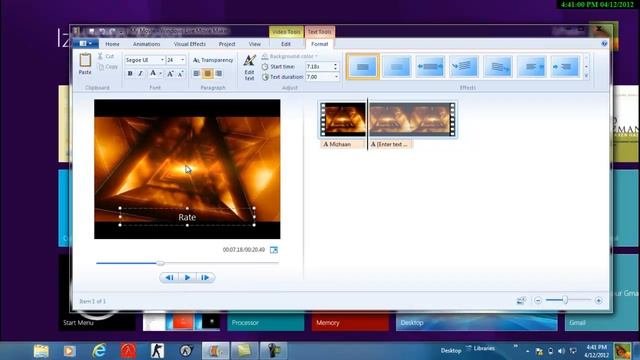Open the font size 24 dropdown
The image size is (640, 360).
[182, 60]
